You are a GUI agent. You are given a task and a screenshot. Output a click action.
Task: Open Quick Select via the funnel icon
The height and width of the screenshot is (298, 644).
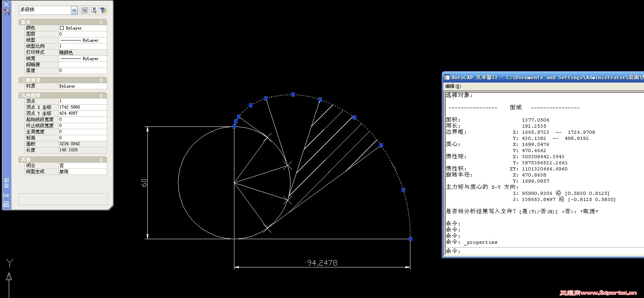pyautogui.click(x=103, y=10)
